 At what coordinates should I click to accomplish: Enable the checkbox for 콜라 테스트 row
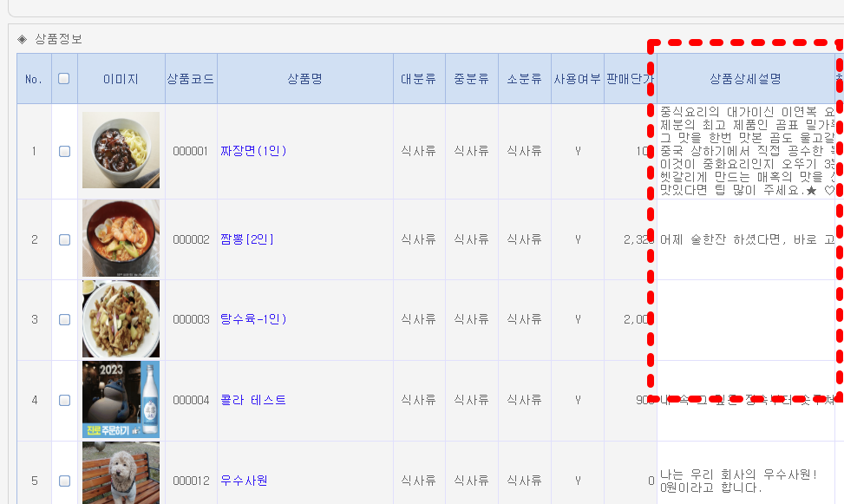coord(64,400)
